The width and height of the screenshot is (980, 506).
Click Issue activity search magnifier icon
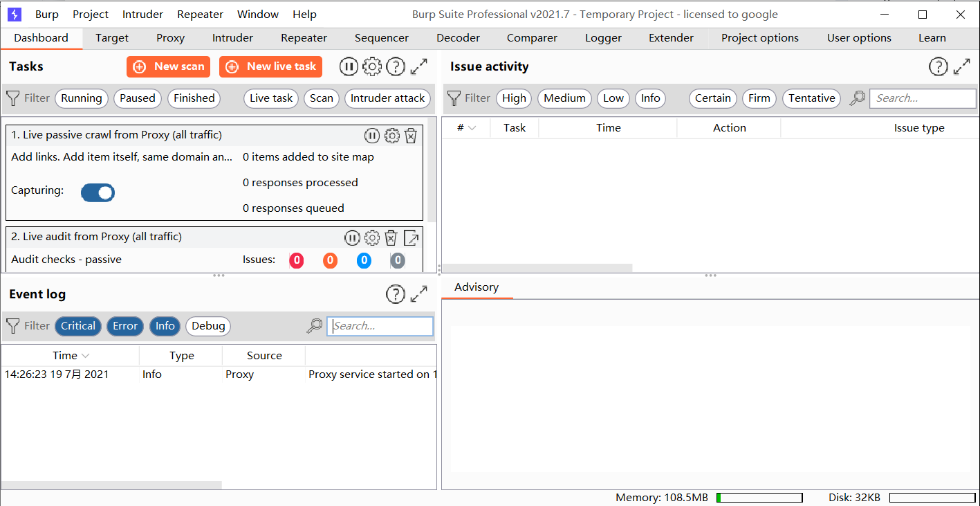[x=857, y=98]
